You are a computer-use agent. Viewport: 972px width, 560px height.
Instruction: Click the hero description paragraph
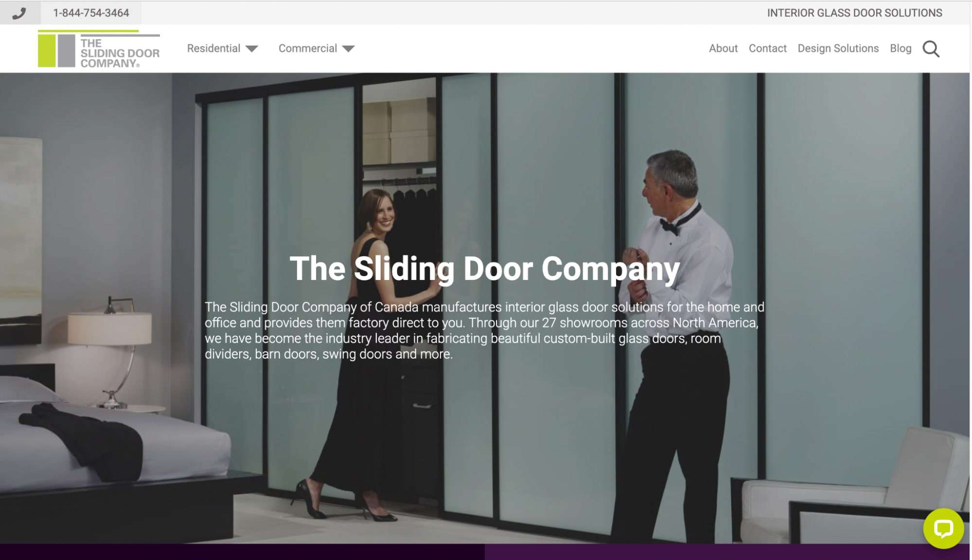point(485,331)
